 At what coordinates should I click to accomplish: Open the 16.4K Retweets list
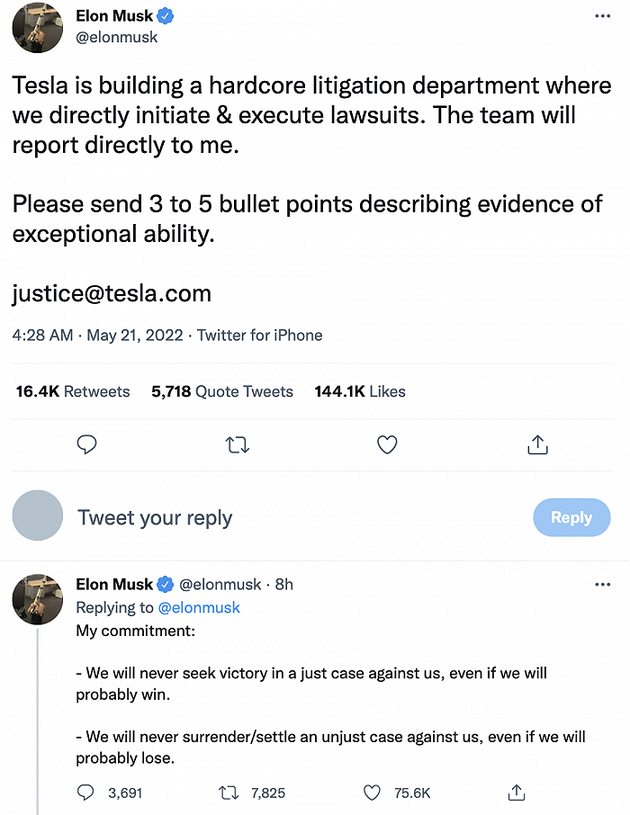[x=72, y=392]
